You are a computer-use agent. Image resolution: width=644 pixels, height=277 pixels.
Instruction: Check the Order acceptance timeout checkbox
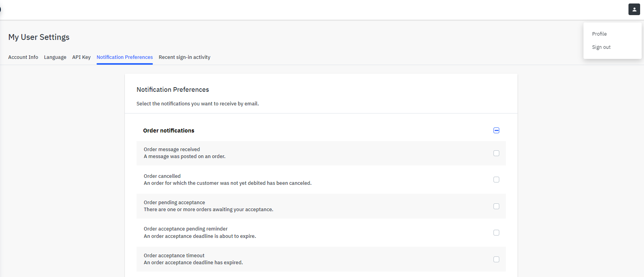pyautogui.click(x=496, y=260)
